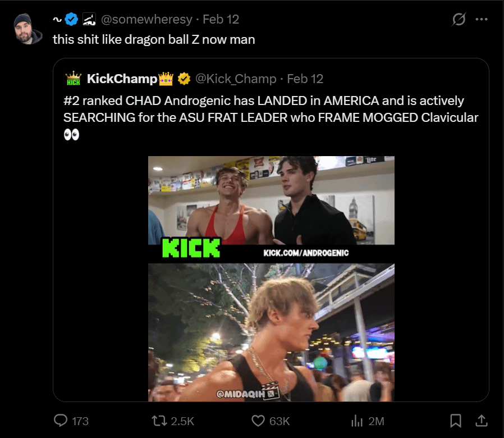Image resolution: width=504 pixels, height=438 pixels.
Task: Open the view analytics bar icon
Action: tap(357, 420)
